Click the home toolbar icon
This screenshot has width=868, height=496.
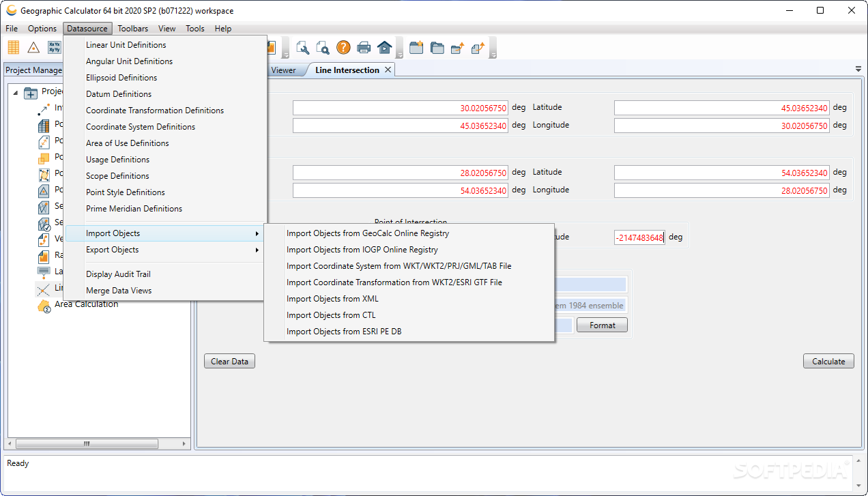(384, 47)
